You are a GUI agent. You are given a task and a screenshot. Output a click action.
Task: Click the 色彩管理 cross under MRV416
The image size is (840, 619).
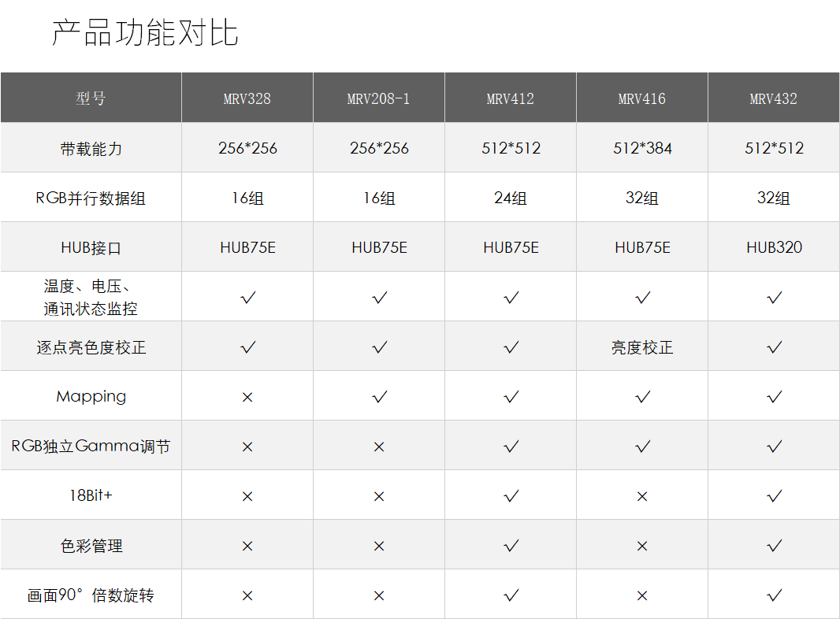point(642,547)
